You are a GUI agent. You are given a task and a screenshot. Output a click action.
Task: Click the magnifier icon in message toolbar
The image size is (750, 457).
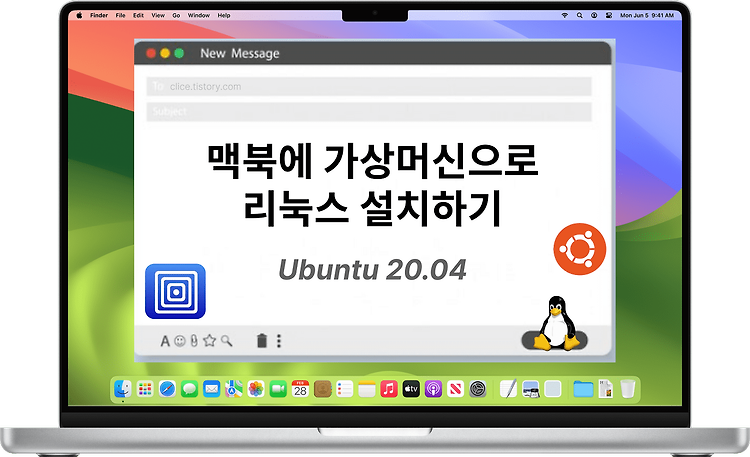[227, 341]
